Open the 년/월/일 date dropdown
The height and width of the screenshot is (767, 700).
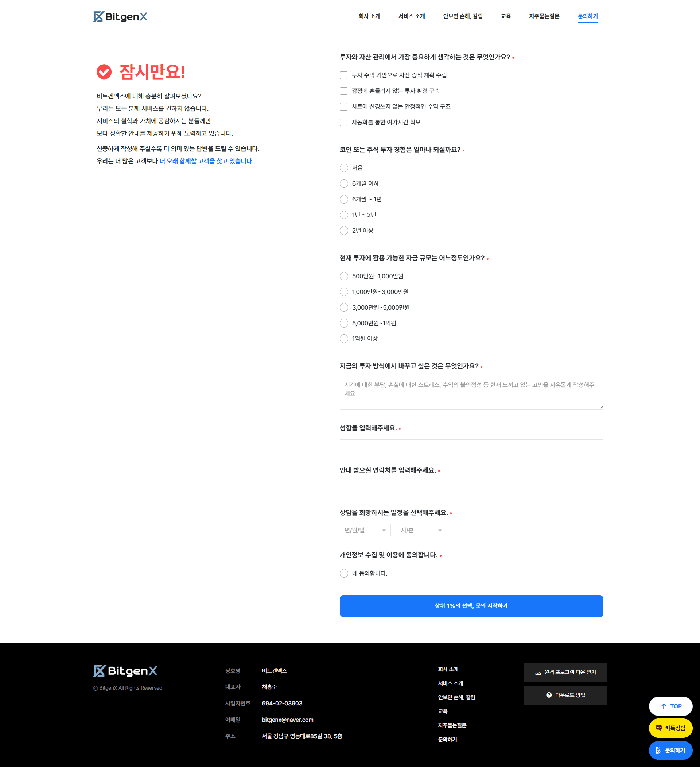[365, 530]
